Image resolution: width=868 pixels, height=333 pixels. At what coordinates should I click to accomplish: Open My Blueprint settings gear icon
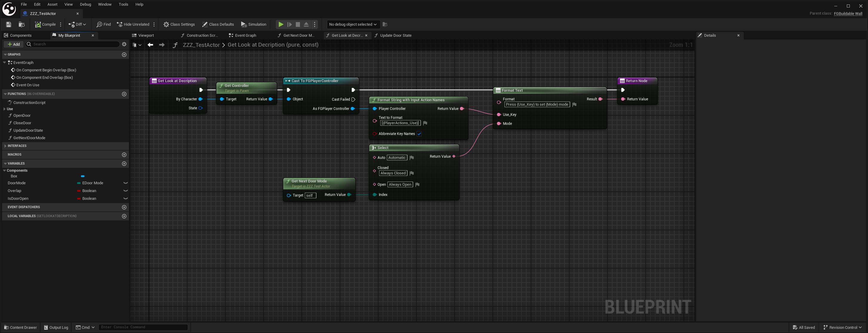124,44
